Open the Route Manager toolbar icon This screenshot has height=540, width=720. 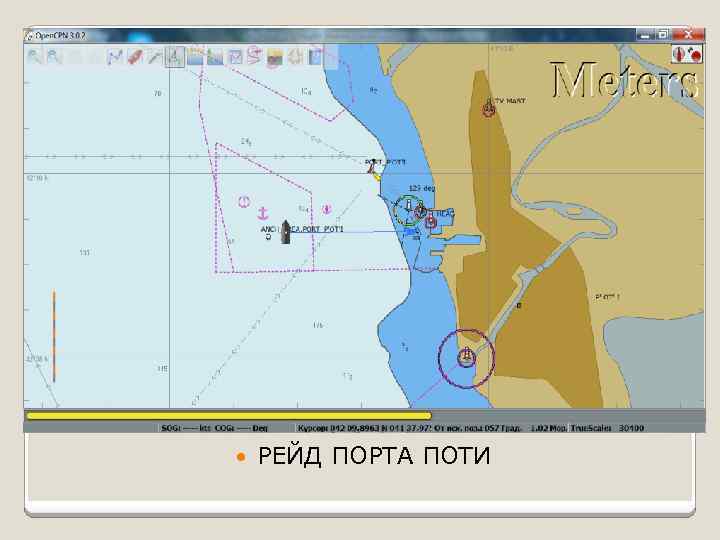254,56
